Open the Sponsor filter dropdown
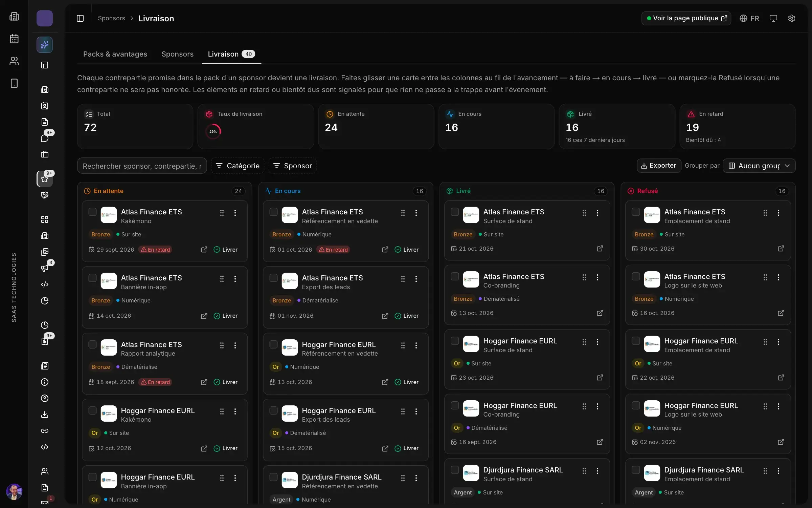 [x=292, y=166]
